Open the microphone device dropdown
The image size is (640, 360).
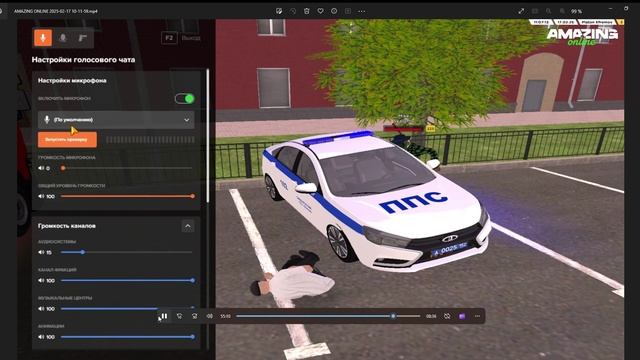click(x=116, y=120)
